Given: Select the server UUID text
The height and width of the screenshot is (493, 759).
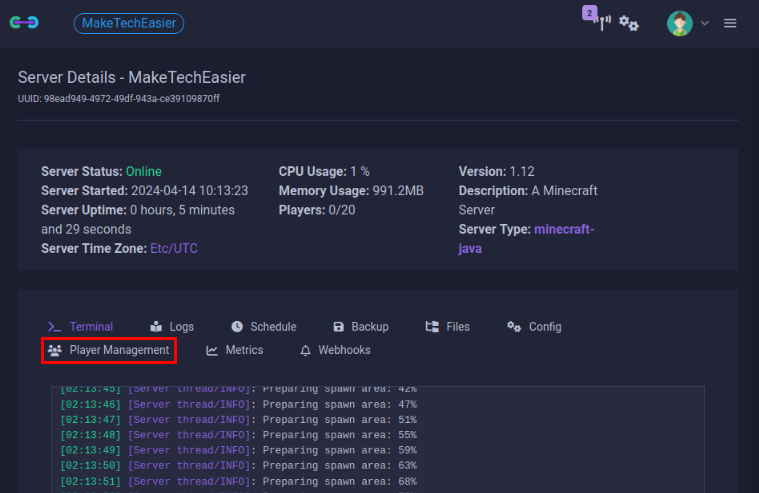Looking at the screenshot, I should 119,99.
